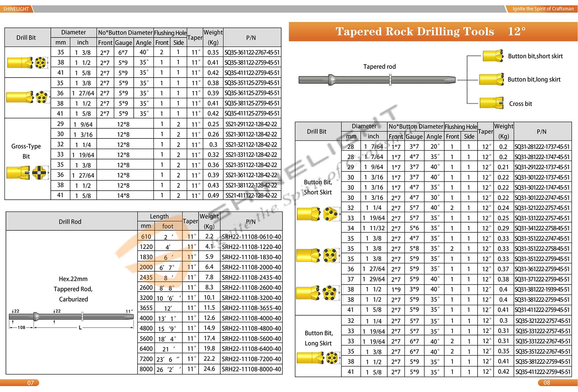Viewport: 578px width, 392px height.
Task: Select P/N SQ35-361122-2767-45-51
Action: tap(252, 52)
